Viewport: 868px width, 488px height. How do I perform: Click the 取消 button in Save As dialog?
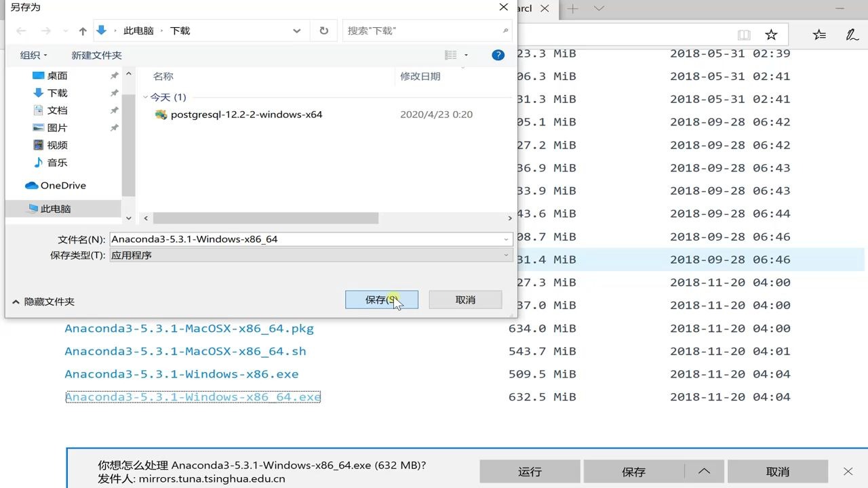pyautogui.click(x=465, y=300)
